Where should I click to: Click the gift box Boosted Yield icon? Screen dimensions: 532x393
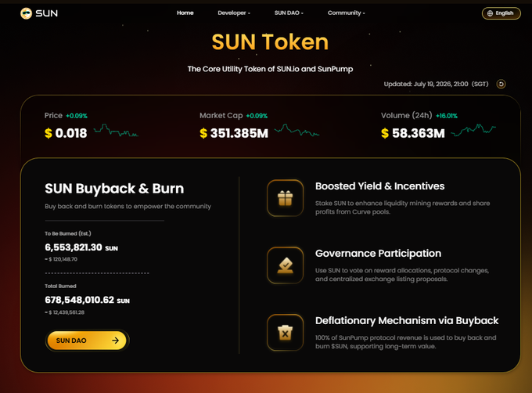[x=285, y=198]
